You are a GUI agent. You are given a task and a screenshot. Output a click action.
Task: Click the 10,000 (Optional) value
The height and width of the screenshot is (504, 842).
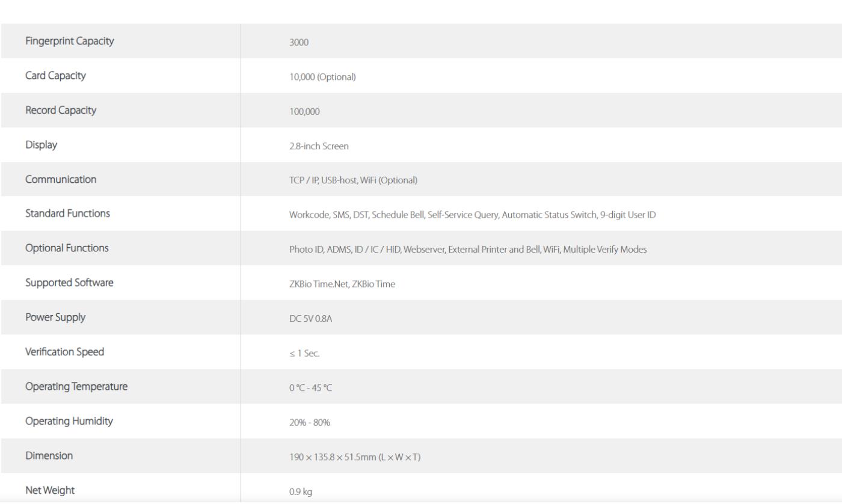(x=323, y=77)
